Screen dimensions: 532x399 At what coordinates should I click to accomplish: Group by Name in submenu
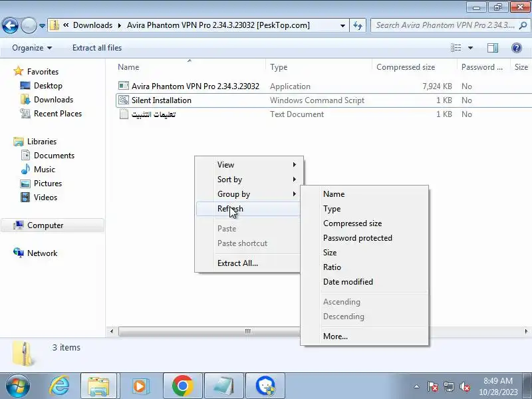coord(364,194)
